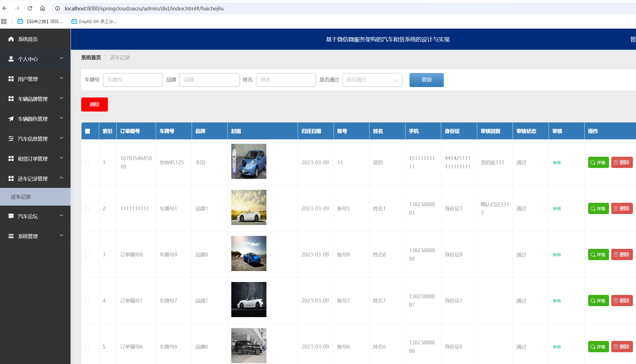636x364 pixels.
Task: Check the checkbox for row 1
Action: tap(88, 163)
